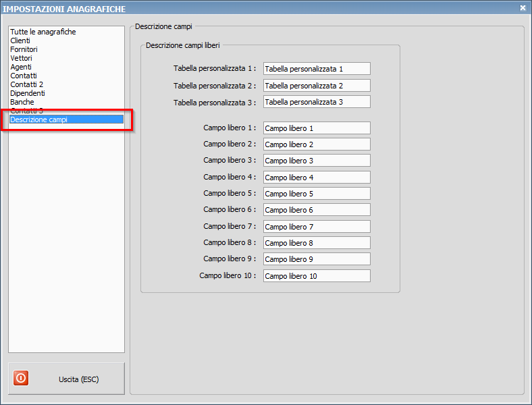Click the Tabella personalizzata 2 input field

pos(317,86)
